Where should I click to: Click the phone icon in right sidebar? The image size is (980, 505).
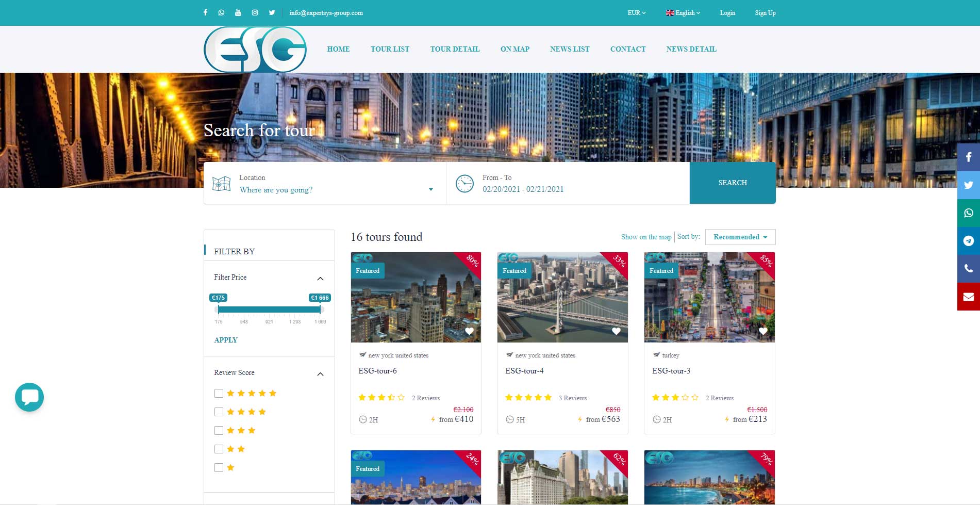968,269
